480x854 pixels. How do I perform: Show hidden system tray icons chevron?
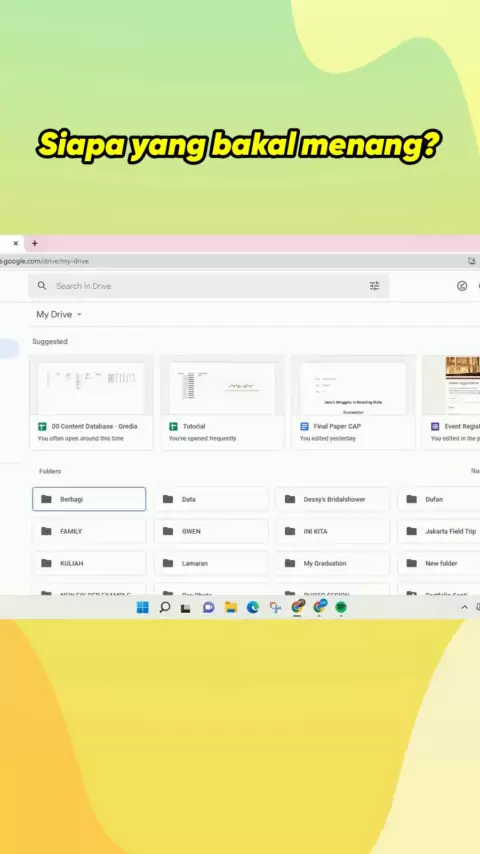pyautogui.click(x=464, y=607)
